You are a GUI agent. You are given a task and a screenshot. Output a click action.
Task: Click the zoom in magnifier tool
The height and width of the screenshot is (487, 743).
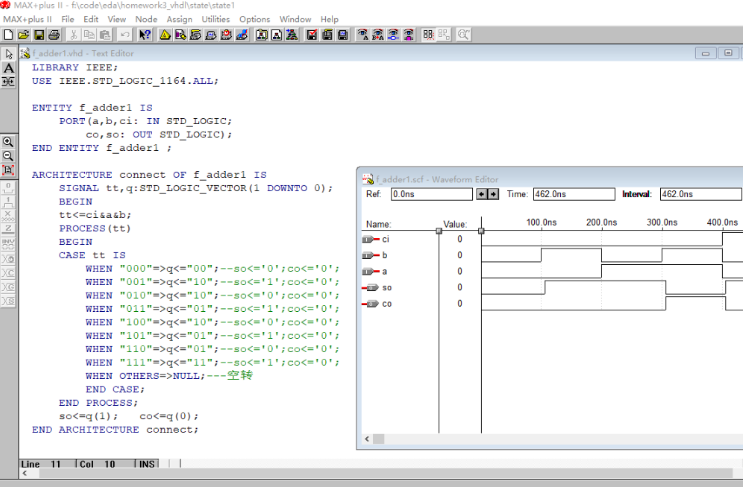(x=9, y=142)
